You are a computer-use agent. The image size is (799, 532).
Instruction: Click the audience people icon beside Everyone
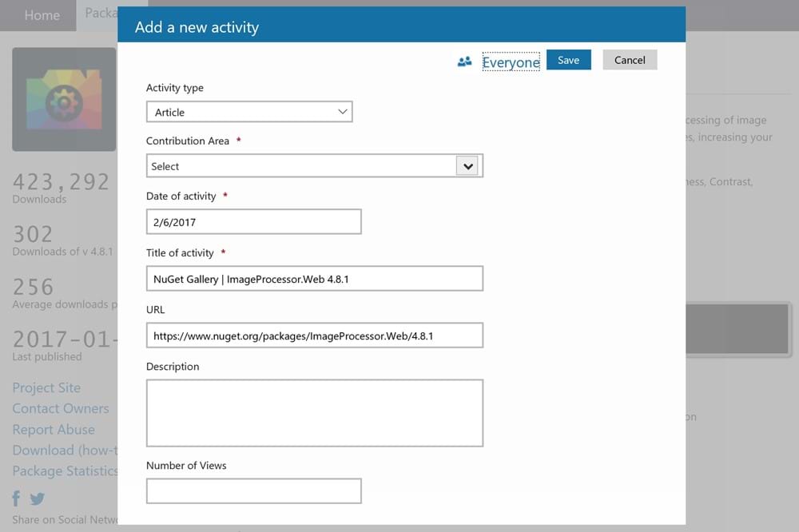coord(464,62)
